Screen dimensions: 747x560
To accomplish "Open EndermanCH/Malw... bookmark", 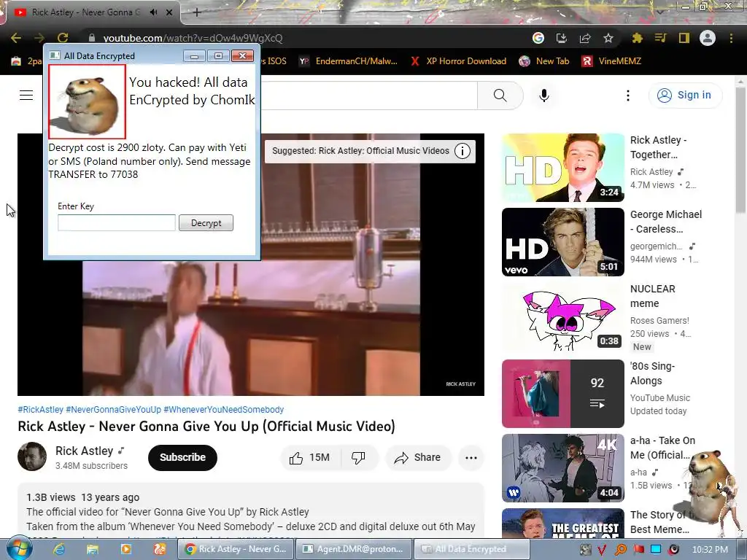I will click(349, 61).
